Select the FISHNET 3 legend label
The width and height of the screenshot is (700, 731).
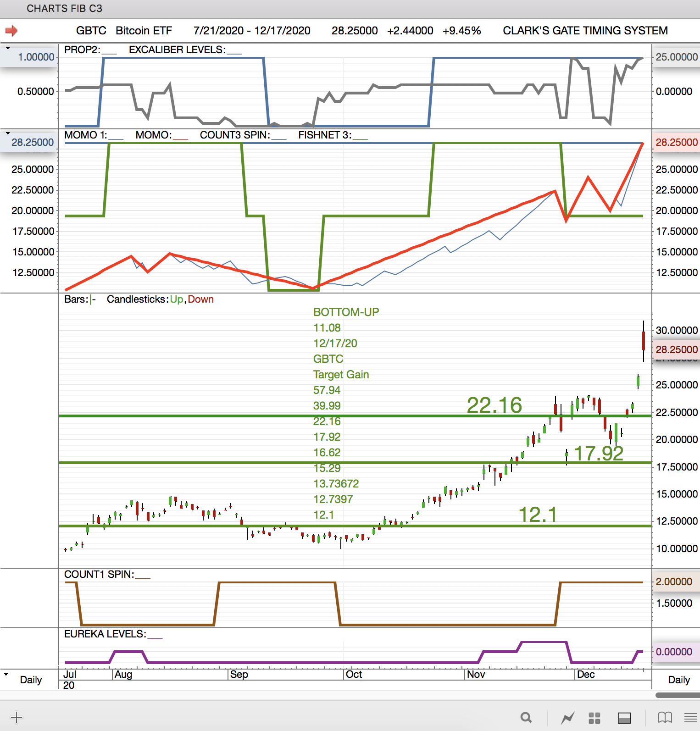[x=333, y=135]
